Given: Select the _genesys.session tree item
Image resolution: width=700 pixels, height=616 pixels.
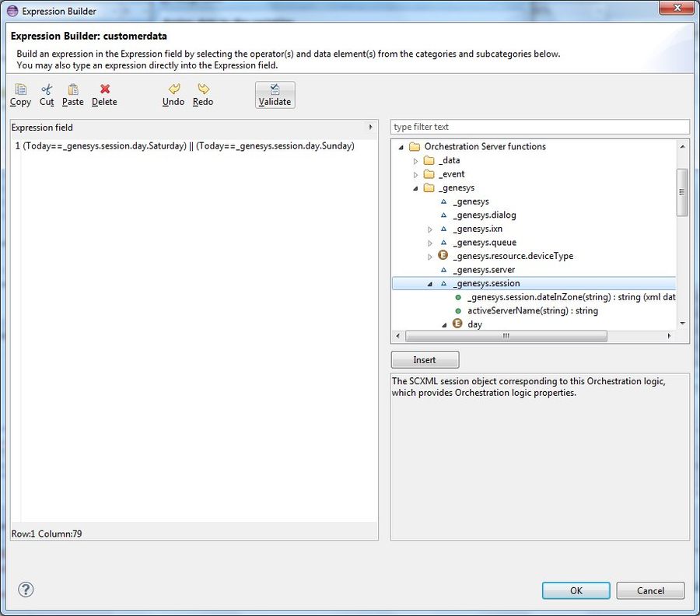Looking at the screenshot, I should point(487,283).
